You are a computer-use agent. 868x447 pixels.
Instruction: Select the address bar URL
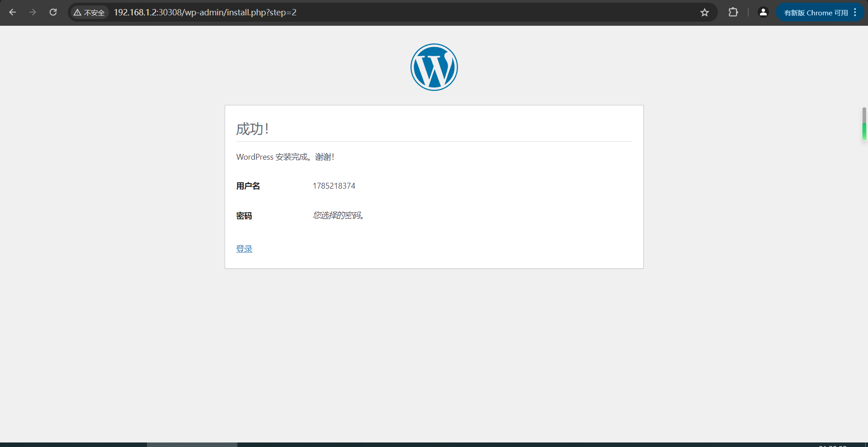(205, 12)
